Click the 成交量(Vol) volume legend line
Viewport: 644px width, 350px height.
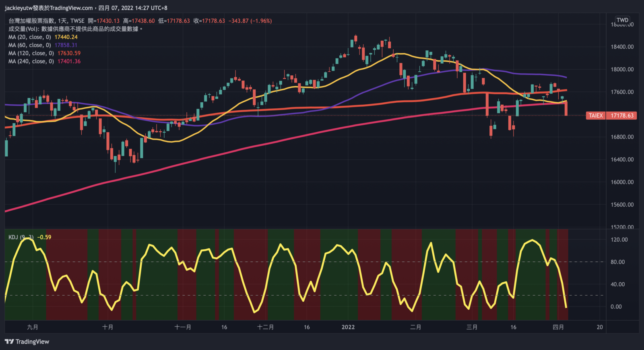coord(75,29)
